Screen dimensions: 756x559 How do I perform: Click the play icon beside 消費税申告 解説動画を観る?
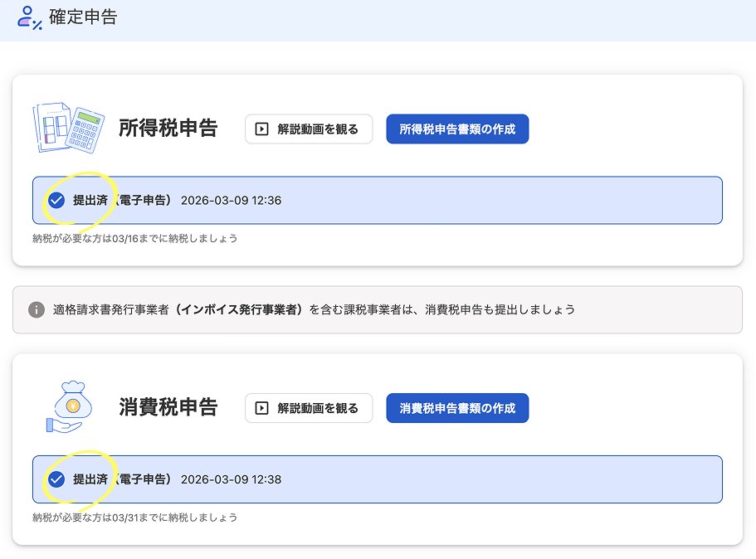(261, 408)
